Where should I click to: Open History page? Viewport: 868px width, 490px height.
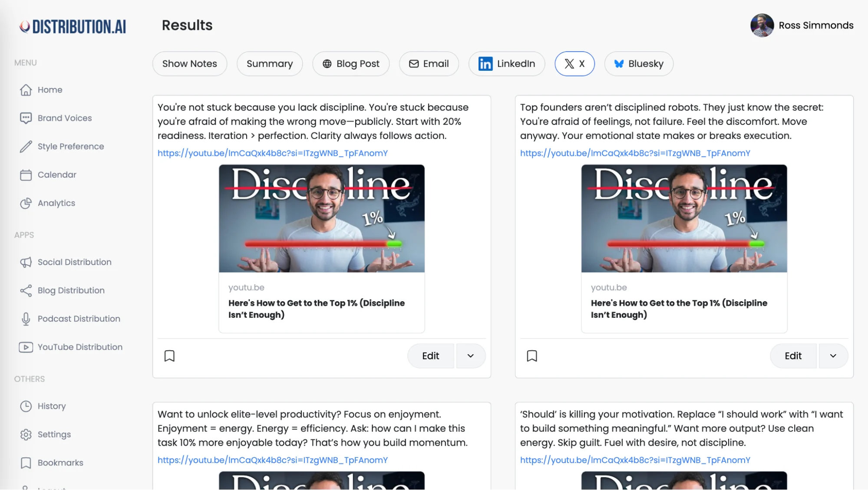52,406
